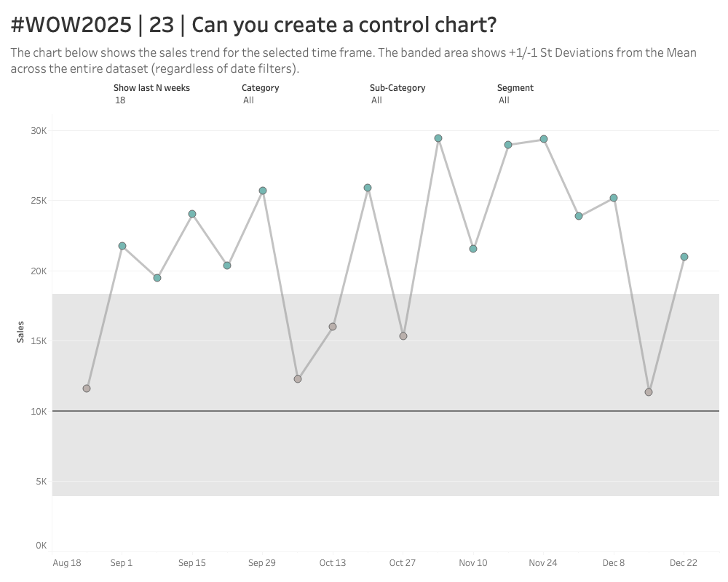
Task: Click the Oct 13 date axis label
Action: pyautogui.click(x=333, y=563)
